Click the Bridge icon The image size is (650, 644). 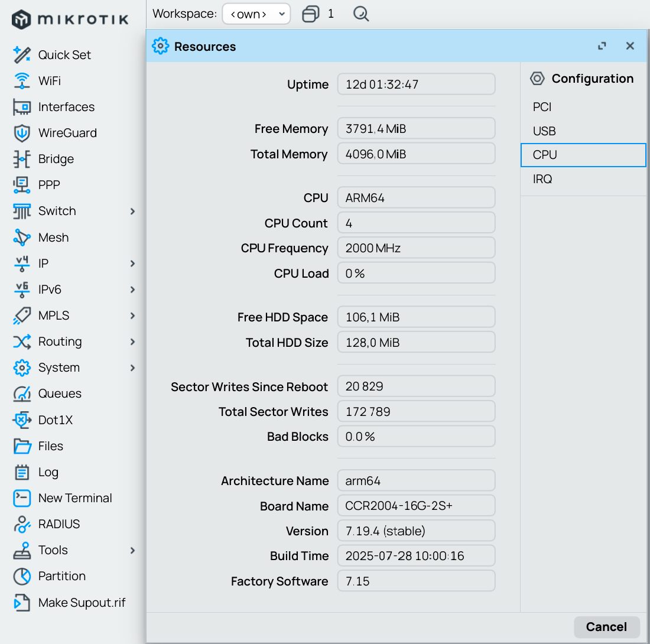(x=21, y=159)
